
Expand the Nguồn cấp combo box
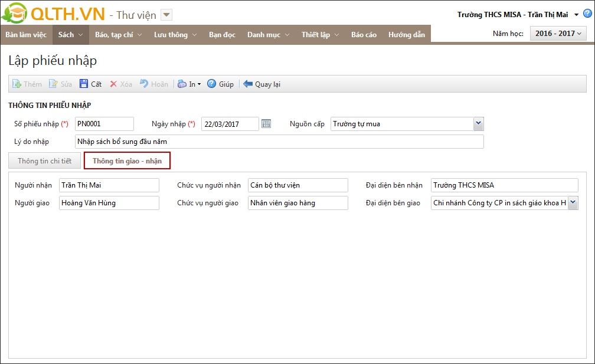(x=478, y=124)
